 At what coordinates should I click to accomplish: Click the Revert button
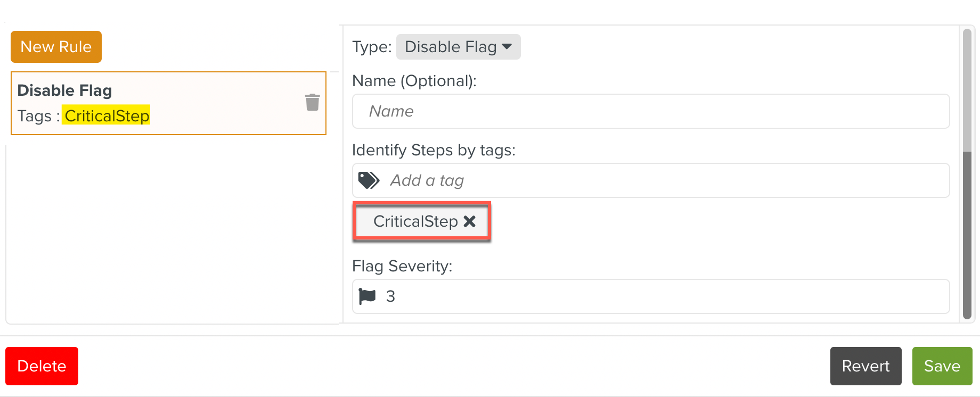865,366
